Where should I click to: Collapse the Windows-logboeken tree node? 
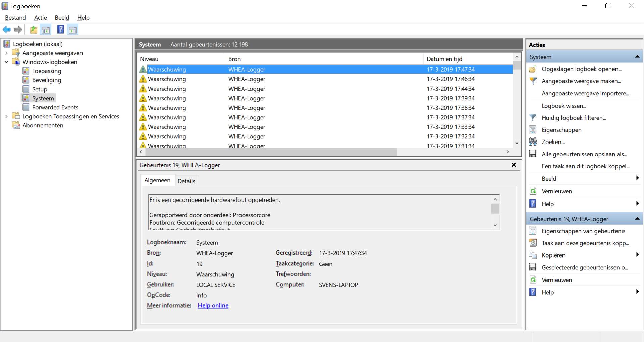tap(6, 62)
